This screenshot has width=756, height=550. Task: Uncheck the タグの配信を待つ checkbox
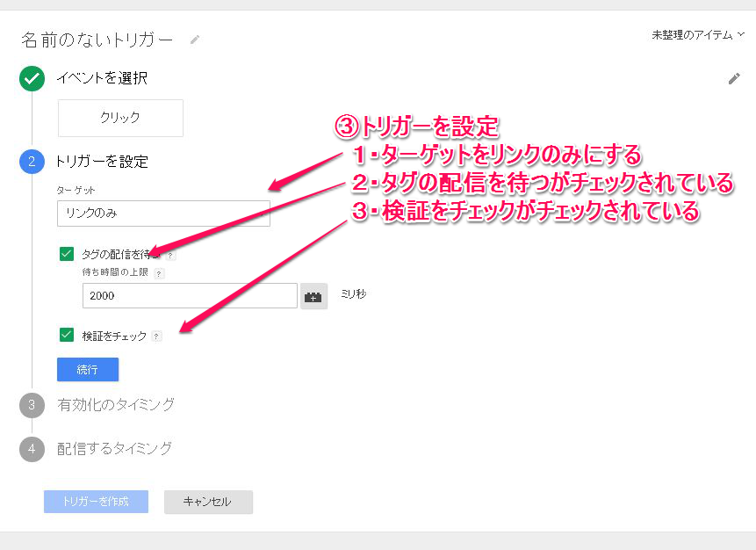(67, 254)
